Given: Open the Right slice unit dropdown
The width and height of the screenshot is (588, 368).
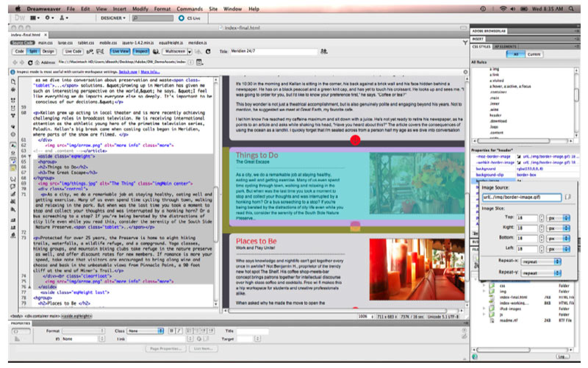Looking at the screenshot, I should (559, 228).
